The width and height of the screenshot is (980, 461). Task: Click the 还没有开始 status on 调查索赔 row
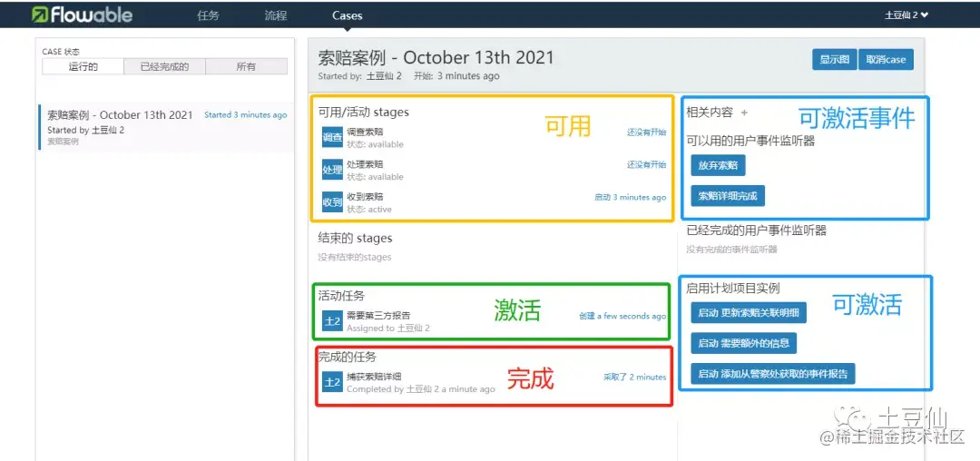(x=647, y=132)
